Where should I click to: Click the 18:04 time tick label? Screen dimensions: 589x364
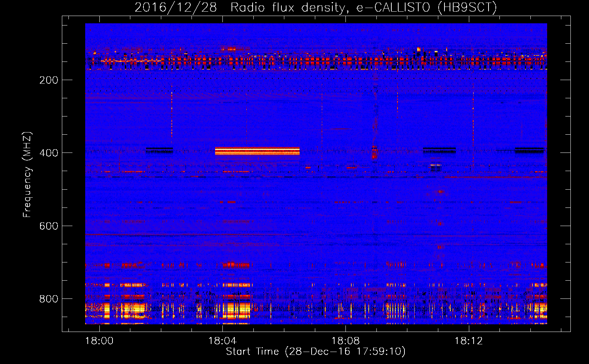[x=222, y=341]
